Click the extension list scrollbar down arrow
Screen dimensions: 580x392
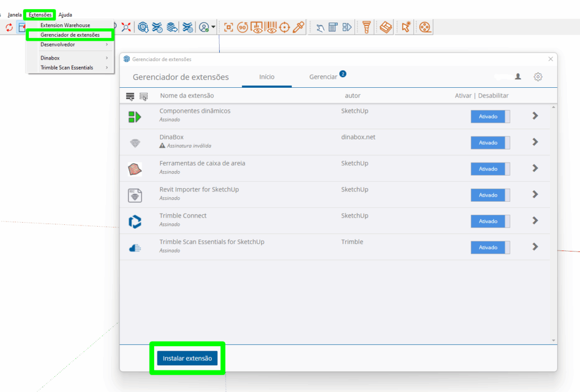click(x=553, y=340)
